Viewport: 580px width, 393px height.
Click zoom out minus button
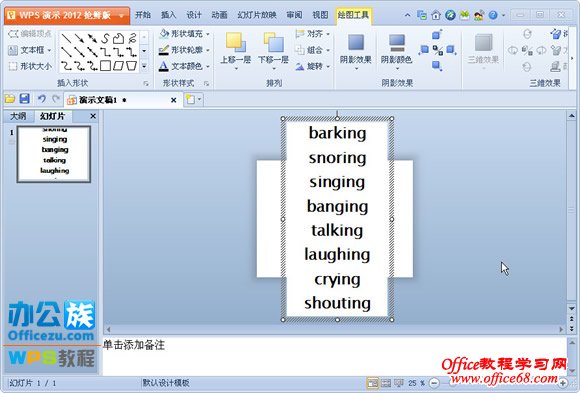[435, 383]
